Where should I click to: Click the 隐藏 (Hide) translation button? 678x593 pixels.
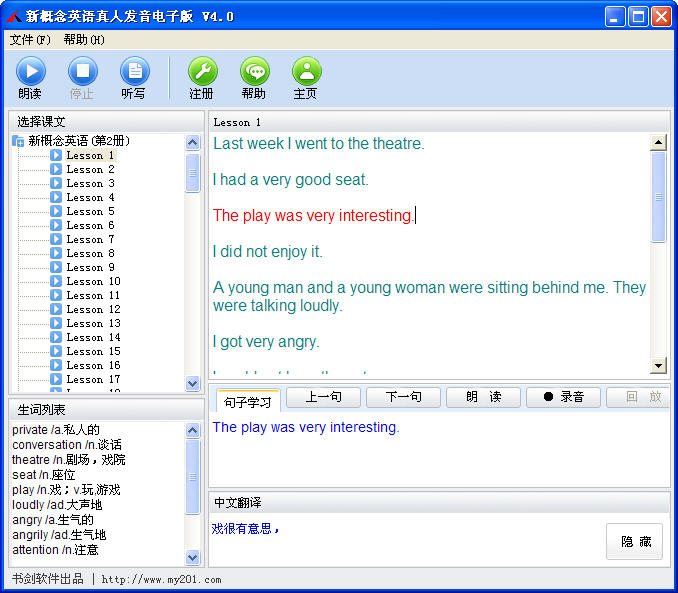[634, 541]
